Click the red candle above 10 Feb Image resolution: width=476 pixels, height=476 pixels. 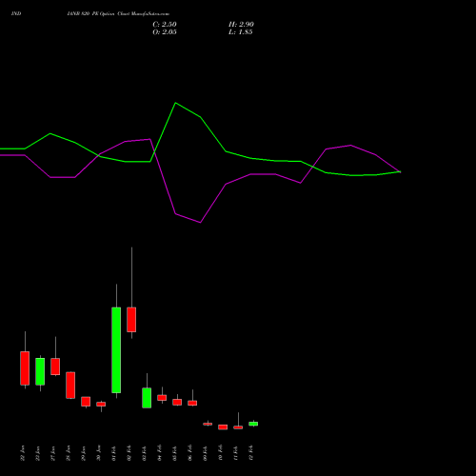(x=223, y=427)
